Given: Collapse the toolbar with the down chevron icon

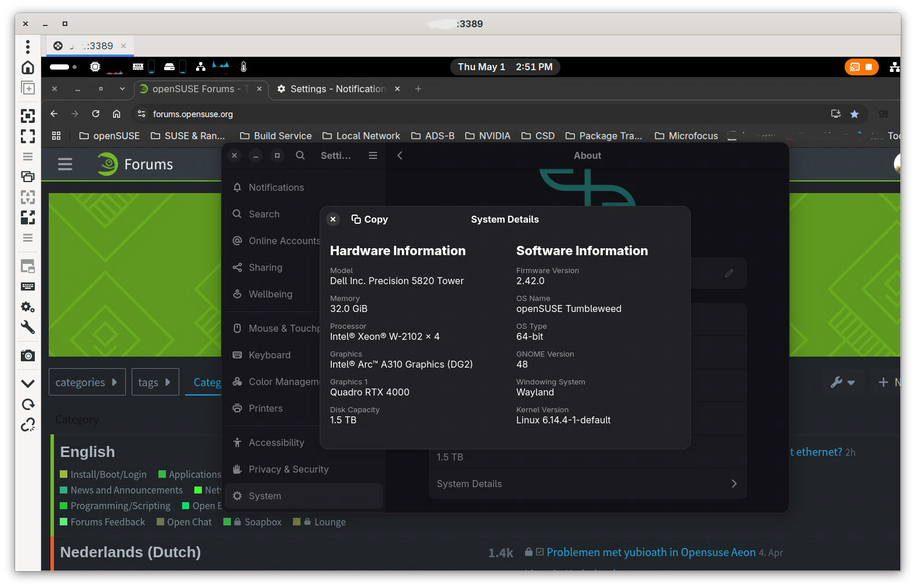Looking at the screenshot, I should click(x=27, y=383).
